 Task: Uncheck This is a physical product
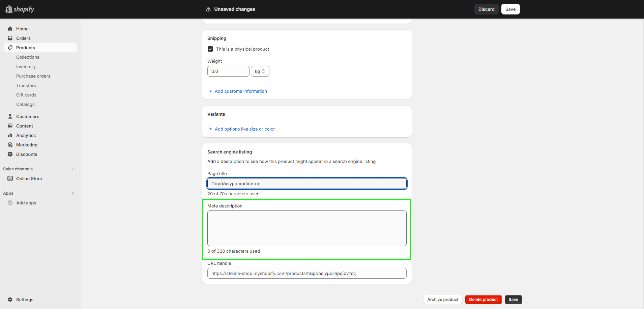pyautogui.click(x=210, y=49)
